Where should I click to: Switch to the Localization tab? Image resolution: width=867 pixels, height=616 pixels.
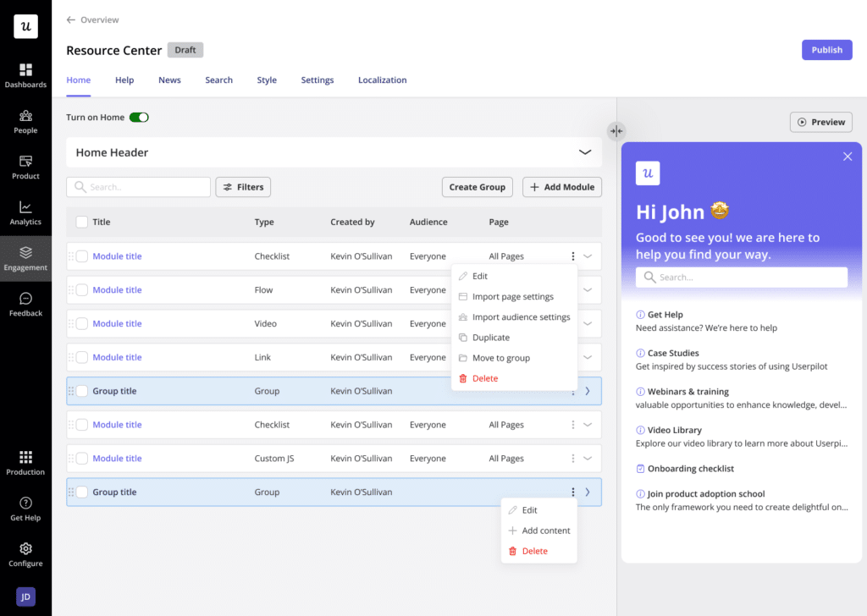point(382,80)
